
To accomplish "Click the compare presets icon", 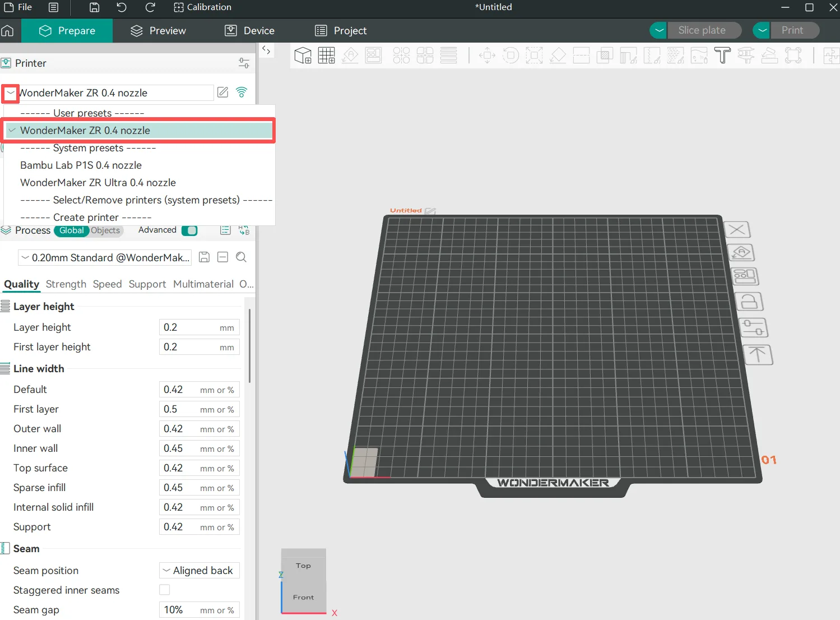I will tap(244, 230).
